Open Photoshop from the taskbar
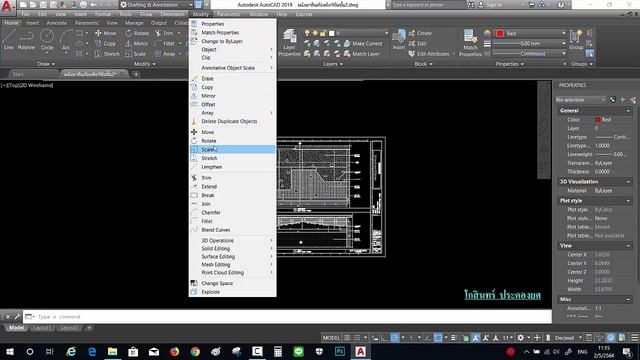The image size is (640, 360). (340, 351)
